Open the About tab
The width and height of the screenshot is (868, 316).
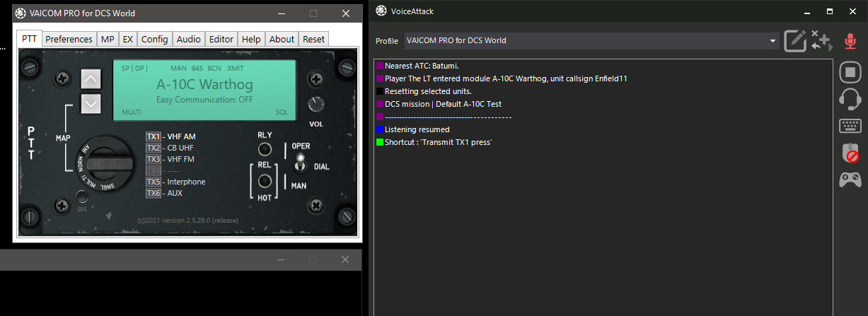282,40
